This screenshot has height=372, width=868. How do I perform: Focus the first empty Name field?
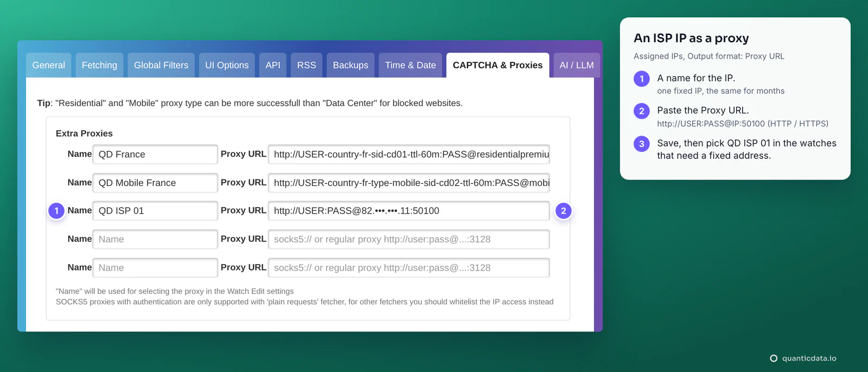155,239
